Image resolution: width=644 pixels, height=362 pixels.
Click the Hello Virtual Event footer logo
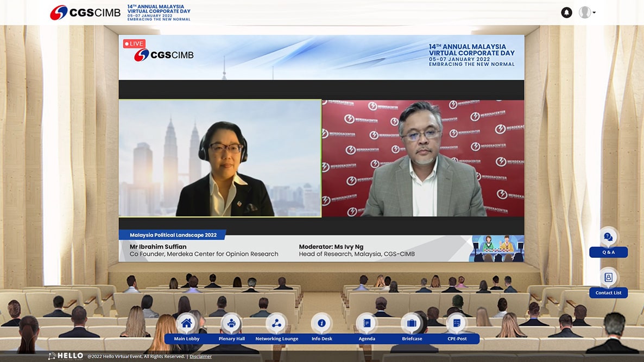pyautogui.click(x=66, y=356)
